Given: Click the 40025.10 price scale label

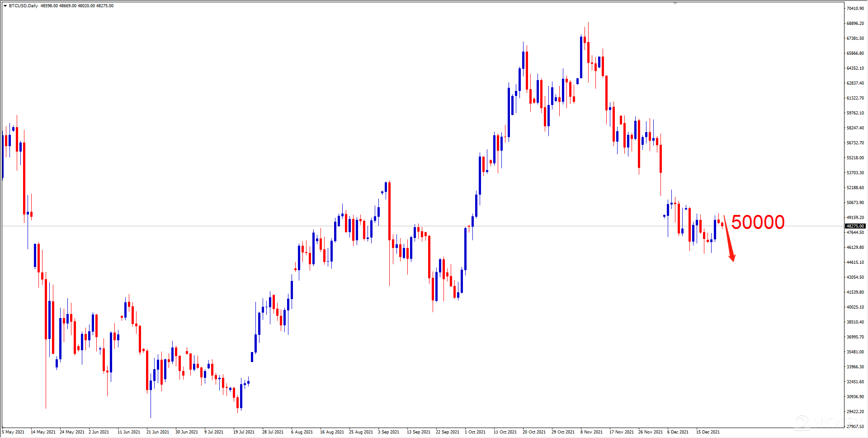Looking at the screenshot, I should pyautogui.click(x=855, y=307).
